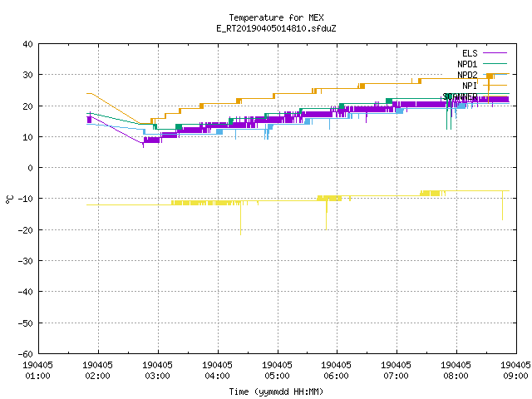Click the x-axis tick label 01:00

pyautogui.click(x=37, y=376)
